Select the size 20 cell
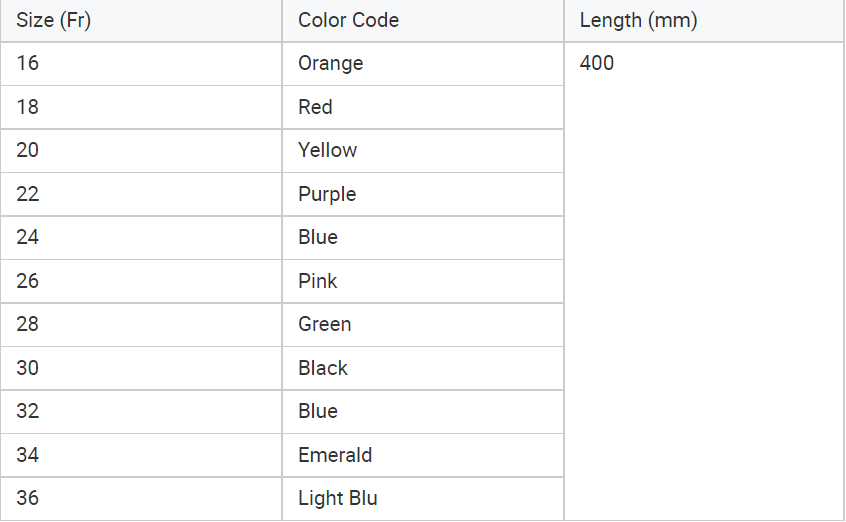This screenshot has width=846, height=522. point(141,151)
